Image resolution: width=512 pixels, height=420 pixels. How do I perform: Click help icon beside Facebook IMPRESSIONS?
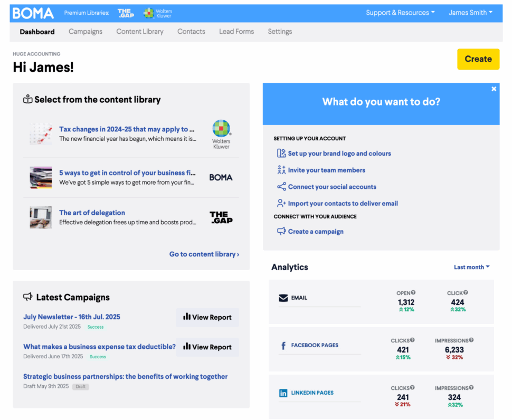click(471, 340)
